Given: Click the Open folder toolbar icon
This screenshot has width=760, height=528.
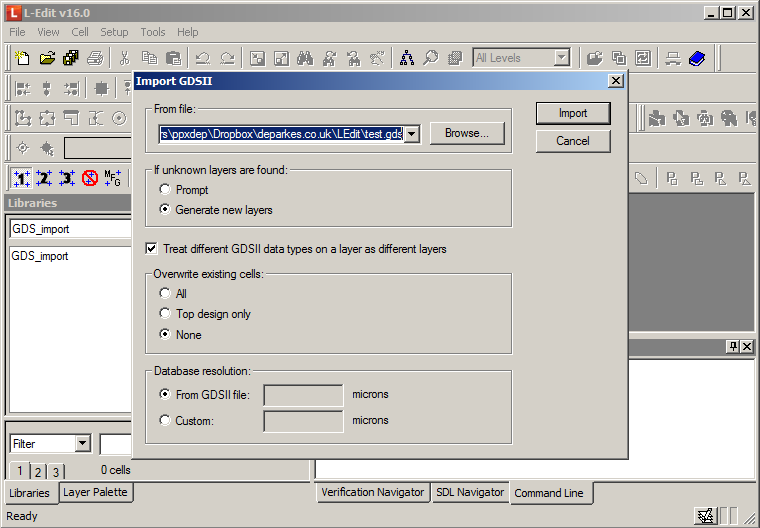Looking at the screenshot, I should (x=47, y=58).
